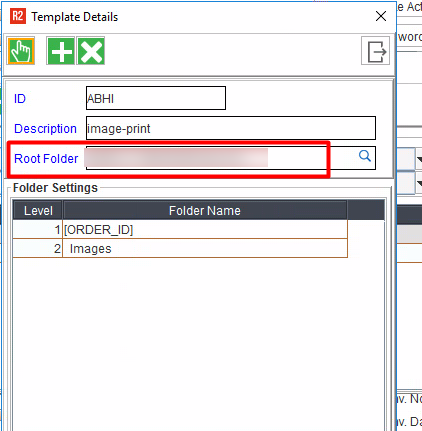Open the lower dropdown arrow behind the dialog
The height and width of the screenshot is (431, 422).
[x=419, y=183]
